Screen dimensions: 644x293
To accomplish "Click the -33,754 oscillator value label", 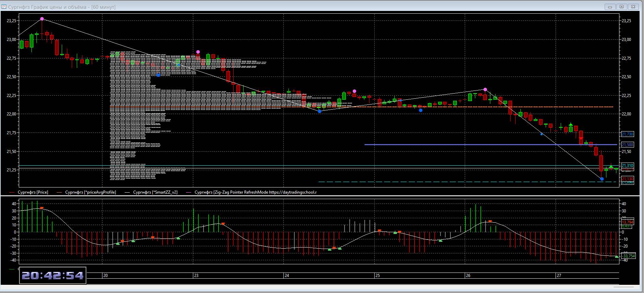I will (628, 256).
